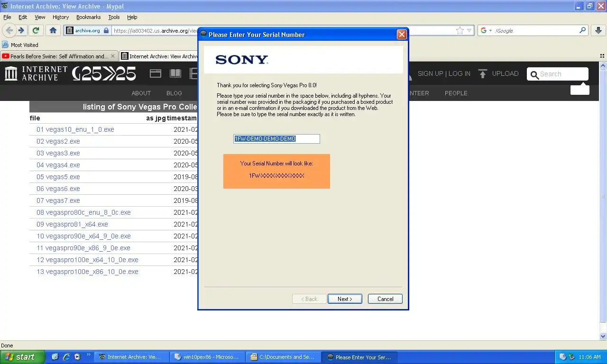The height and width of the screenshot is (364, 607).
Task: Open the Tools menu
Action: [x=114, y=17]
